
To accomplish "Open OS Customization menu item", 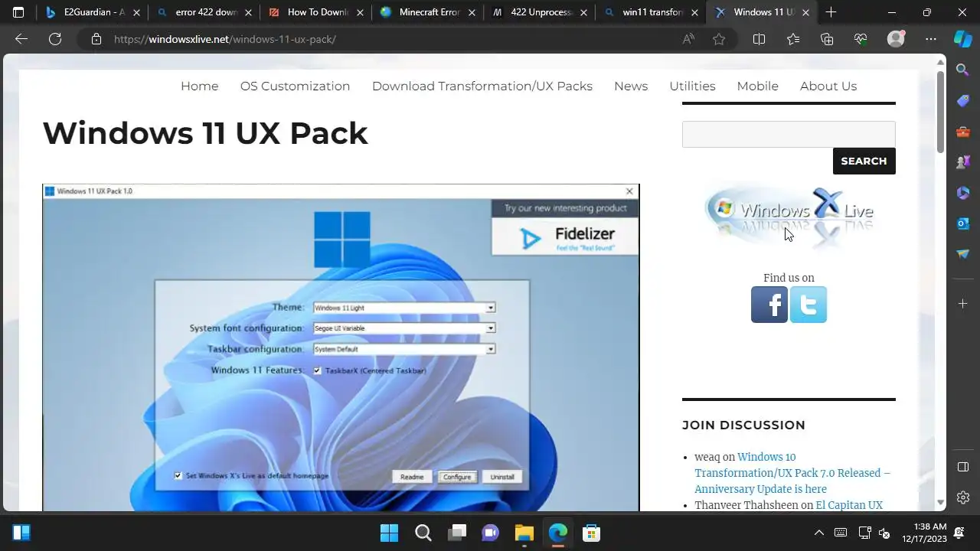I will pos(295,86).
